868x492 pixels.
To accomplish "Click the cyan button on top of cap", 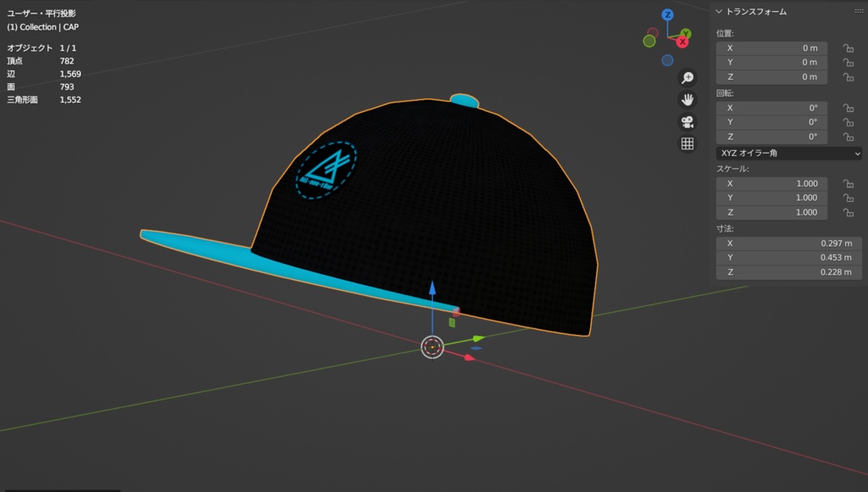I will (465, 100).
